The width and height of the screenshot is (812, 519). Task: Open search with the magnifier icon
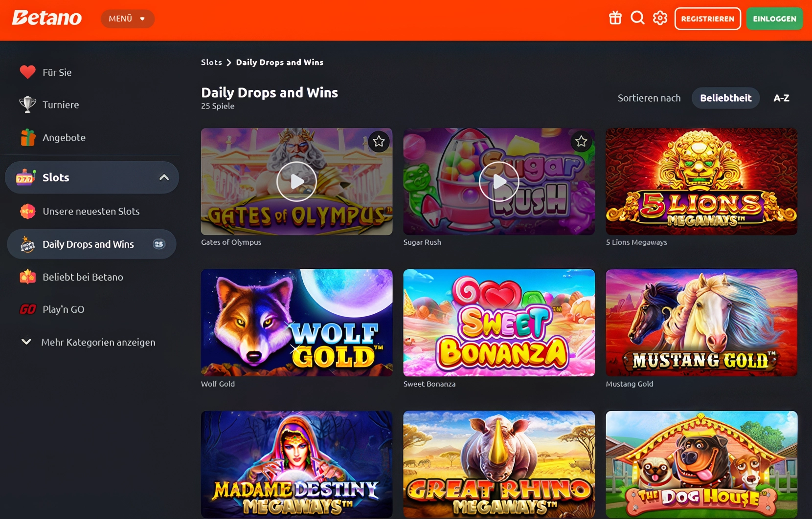pyautogui.click(x=637, y=19)
